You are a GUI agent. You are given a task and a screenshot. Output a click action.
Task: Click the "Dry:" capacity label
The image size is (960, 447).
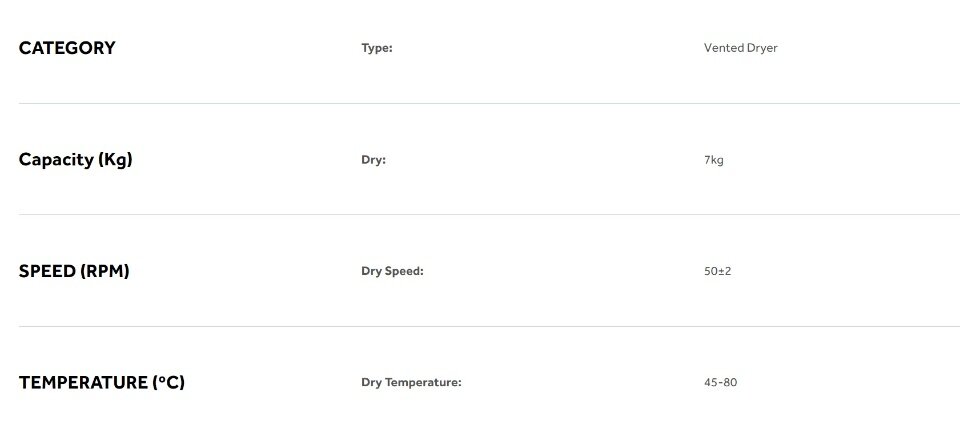point(373,160)
